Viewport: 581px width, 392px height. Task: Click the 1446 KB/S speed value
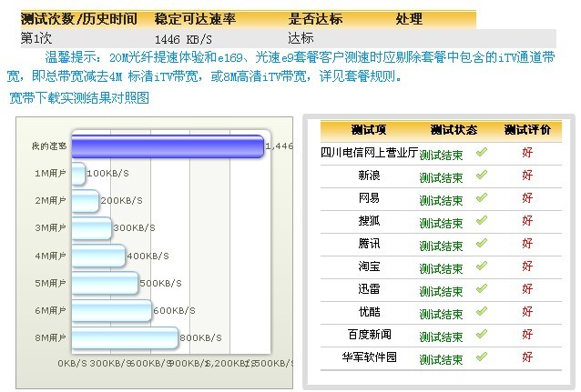pos(183,39)
